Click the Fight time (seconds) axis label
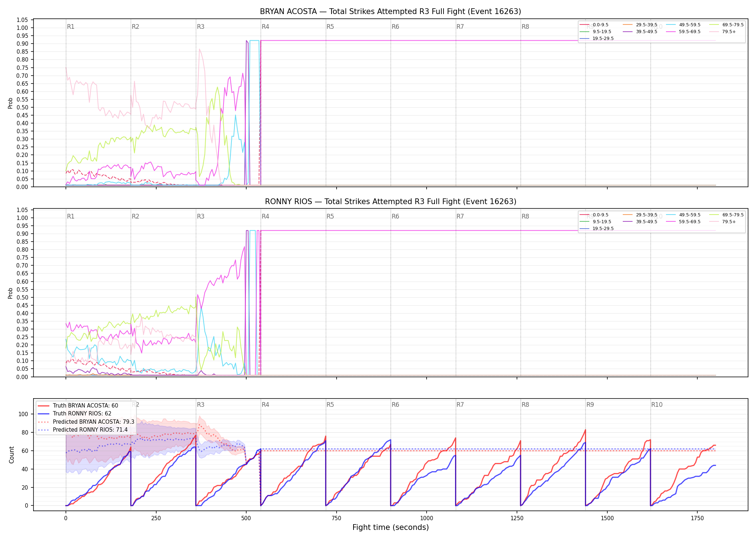The width and height of the screenshot is (756, 540). click(391, 527)
